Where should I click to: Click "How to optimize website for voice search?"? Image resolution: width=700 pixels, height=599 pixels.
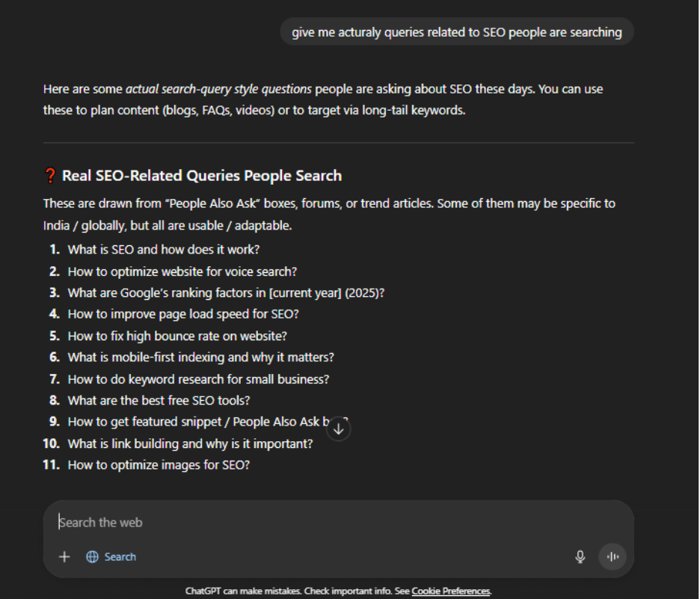coord(182,271)
